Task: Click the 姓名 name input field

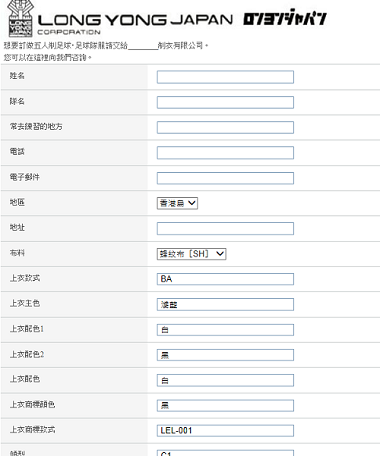Action: pos(225,77)
